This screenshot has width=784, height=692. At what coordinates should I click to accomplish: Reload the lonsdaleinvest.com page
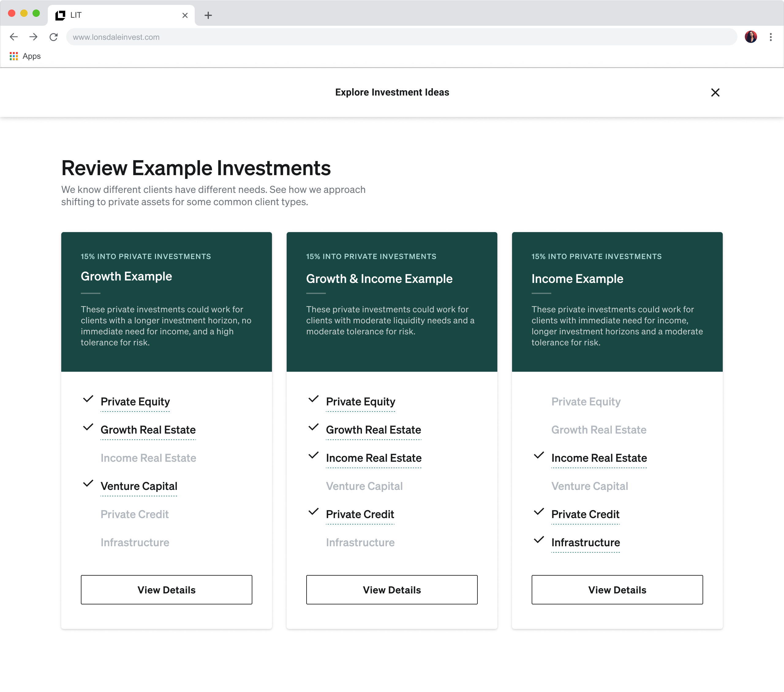[x=54, y=37]
